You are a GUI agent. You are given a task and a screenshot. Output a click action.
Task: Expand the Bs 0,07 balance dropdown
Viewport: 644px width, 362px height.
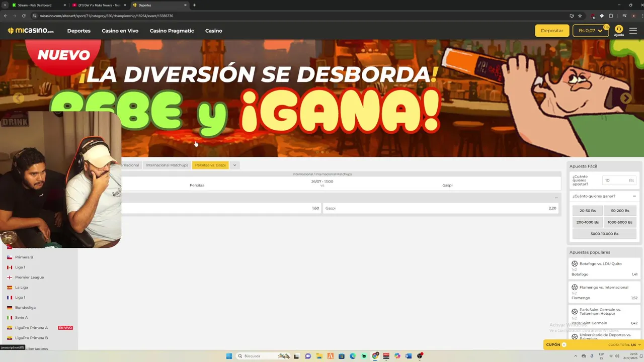(x=591, y=31)
